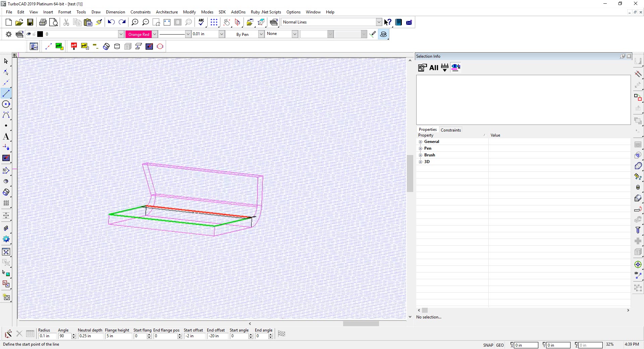Choose the Text tool

[6, 137]
